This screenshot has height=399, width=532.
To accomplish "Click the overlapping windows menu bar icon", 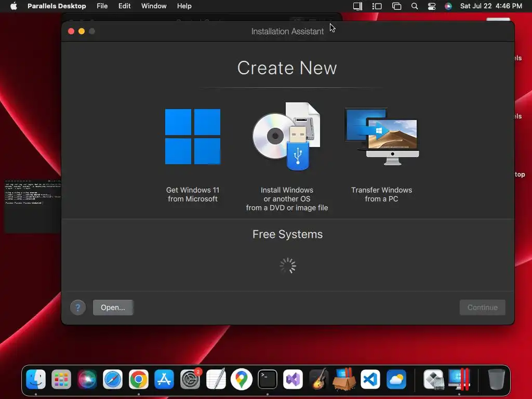I will click(x=396, y=6).
